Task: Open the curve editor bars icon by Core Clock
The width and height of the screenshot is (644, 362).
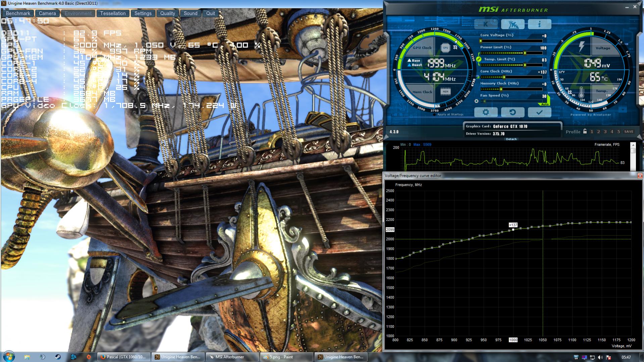Action: 478,77
